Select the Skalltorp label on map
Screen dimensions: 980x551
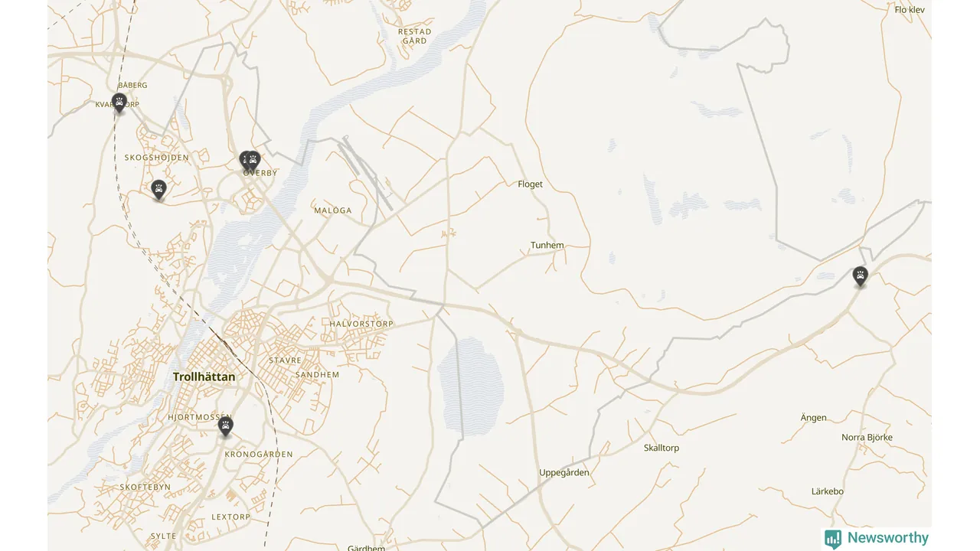(x=661, y=448)
